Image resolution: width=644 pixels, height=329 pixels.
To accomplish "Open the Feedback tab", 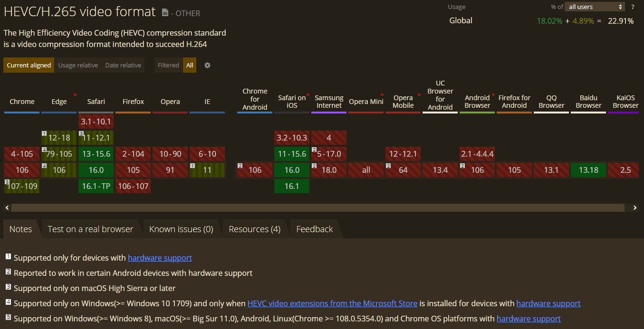I will pyautogui.click(x=314, y=229).
